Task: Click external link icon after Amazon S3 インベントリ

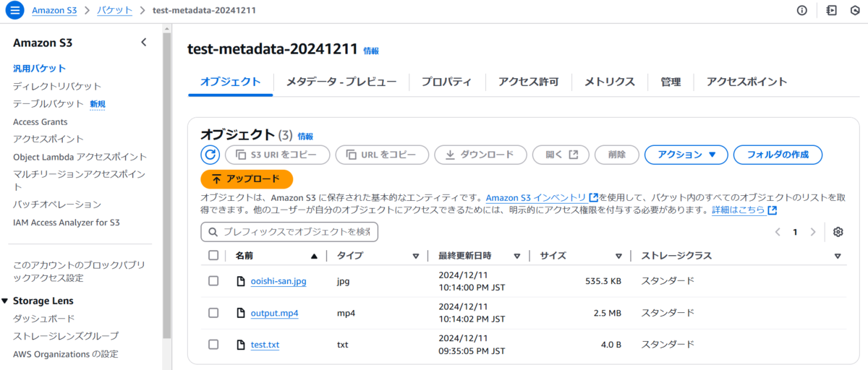Action: click(594, 197)
